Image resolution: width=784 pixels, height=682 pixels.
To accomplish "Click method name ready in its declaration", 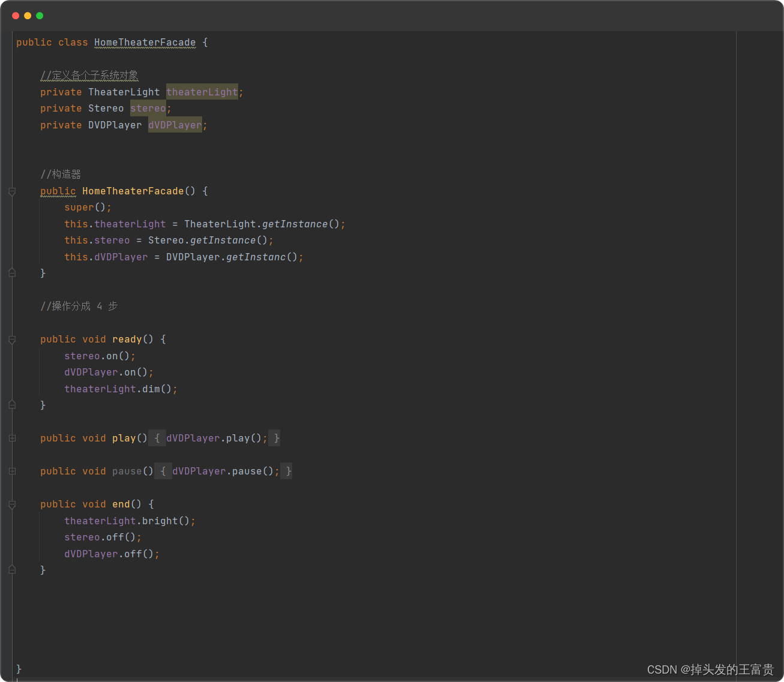I will (127, 340).
